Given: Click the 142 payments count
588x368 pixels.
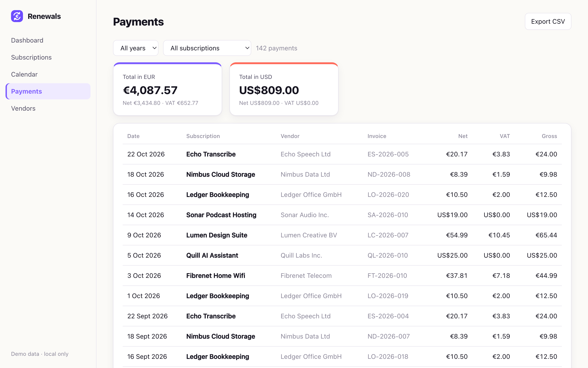Looking at the screenshot, I should click(277, 48).
